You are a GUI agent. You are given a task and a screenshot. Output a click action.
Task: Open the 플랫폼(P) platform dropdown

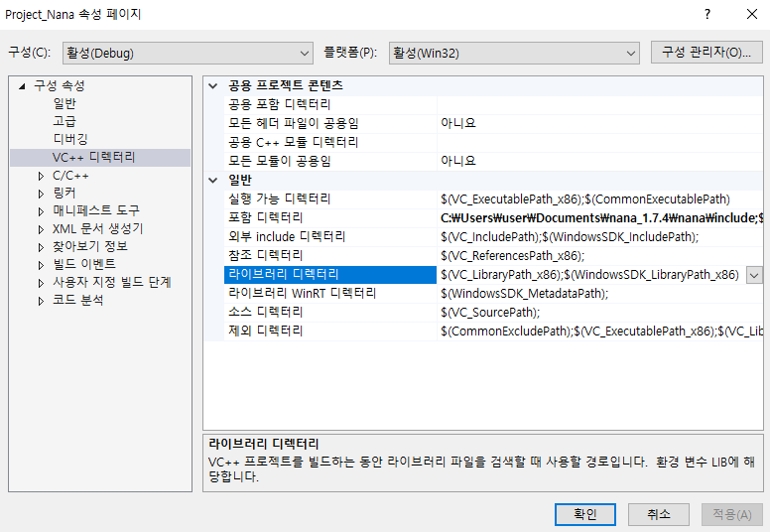click(x=514, y=53)
